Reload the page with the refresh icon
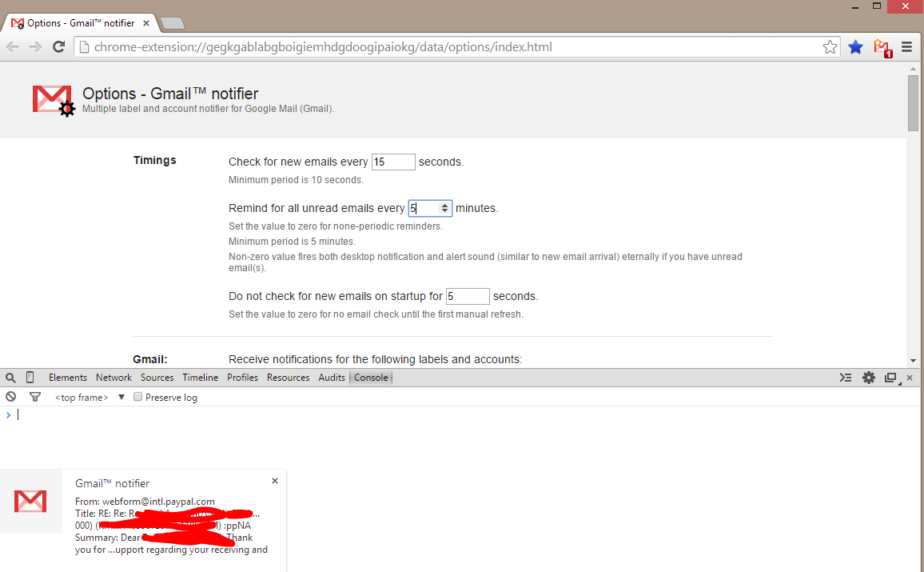Viewport: 924px width, 572px height. point(58,46)
